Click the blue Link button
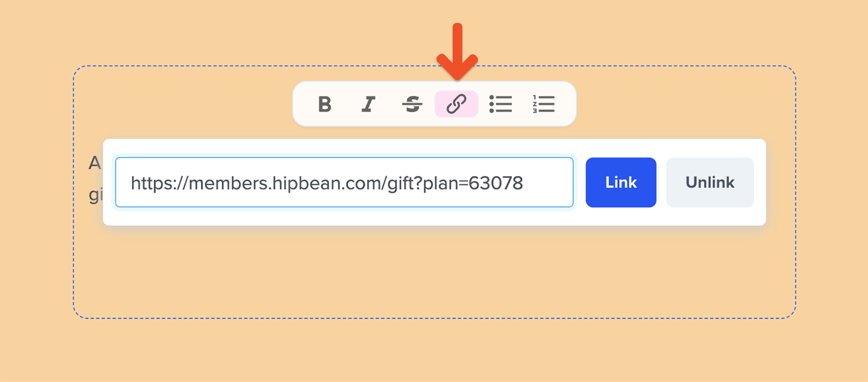Screen dimensions: 868x382 621,182
